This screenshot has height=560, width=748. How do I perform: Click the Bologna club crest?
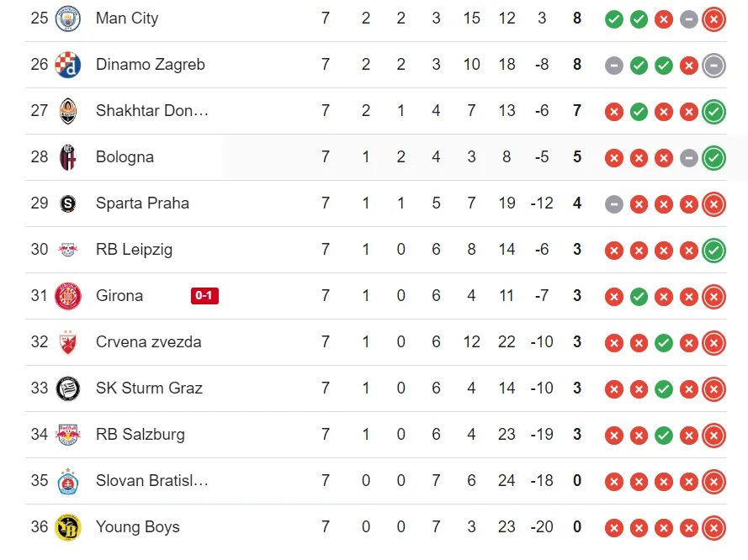(x=68, y=157)
